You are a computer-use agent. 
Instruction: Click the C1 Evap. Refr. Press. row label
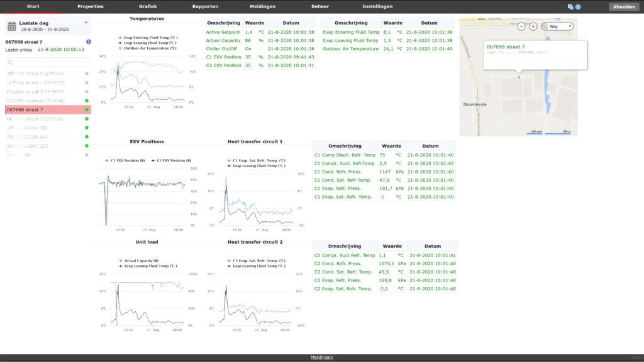pyautogui.click(x=338, y=189)
